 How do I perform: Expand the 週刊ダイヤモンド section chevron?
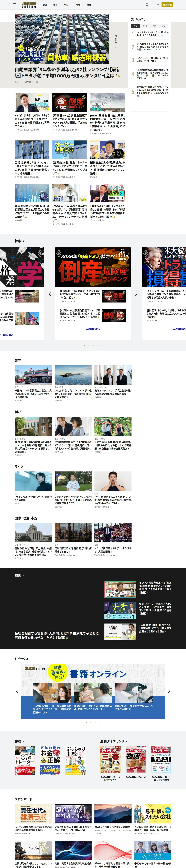click(126, 741)
